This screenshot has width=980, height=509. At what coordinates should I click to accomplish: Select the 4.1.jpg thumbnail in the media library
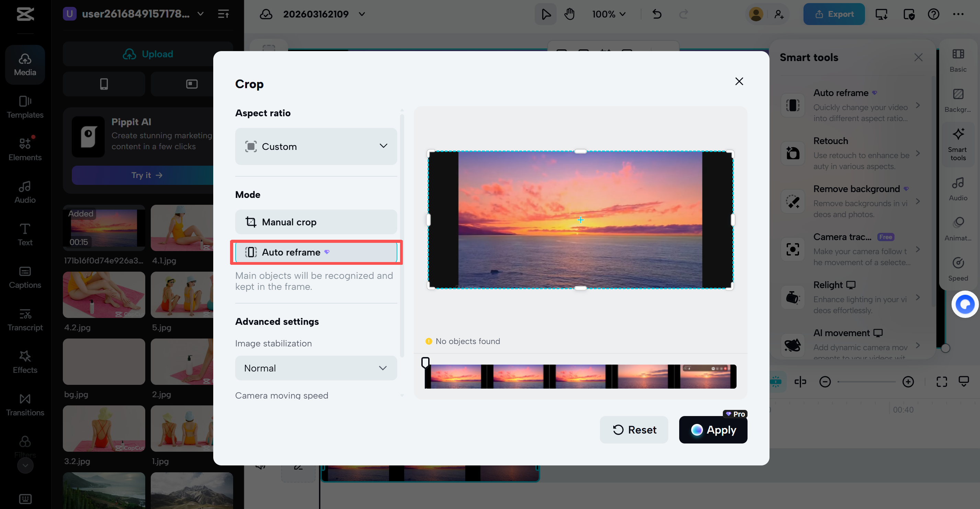(182, 228)
